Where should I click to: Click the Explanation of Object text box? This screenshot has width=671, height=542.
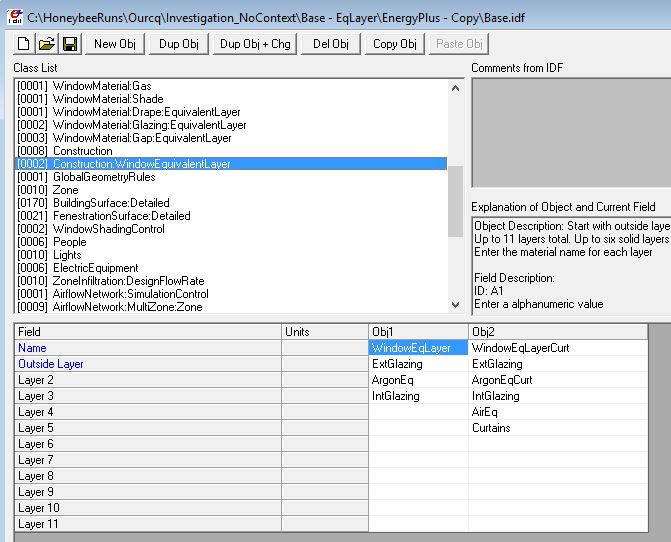(571, 266)
